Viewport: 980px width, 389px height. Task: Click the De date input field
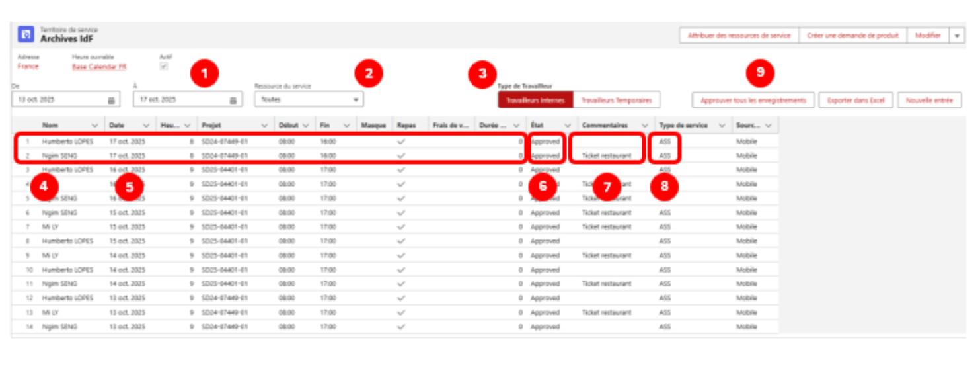tap(66, 99)
